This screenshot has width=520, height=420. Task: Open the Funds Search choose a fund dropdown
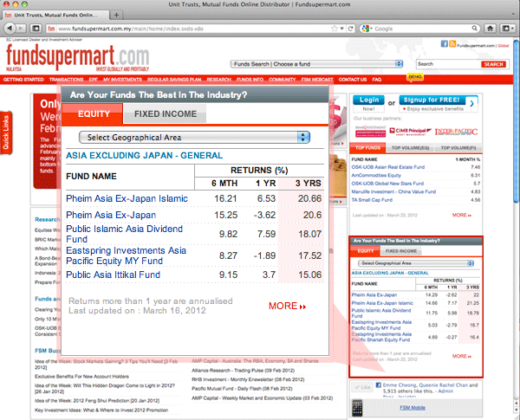[316, 64]
